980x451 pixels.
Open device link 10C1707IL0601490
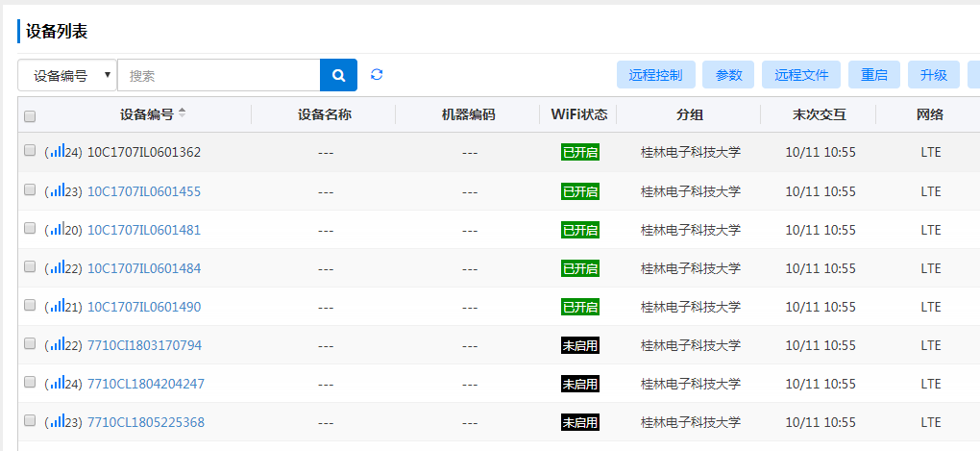coord(144,307)
